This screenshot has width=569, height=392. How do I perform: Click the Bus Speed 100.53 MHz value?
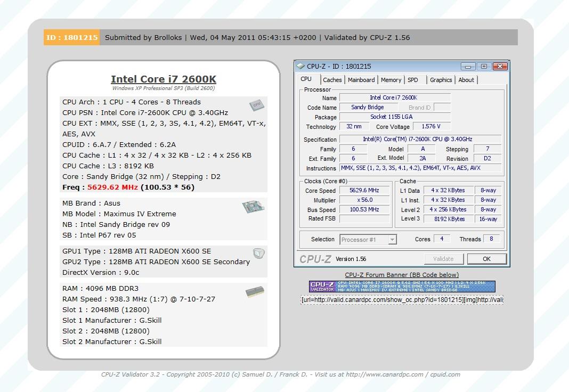364,210
